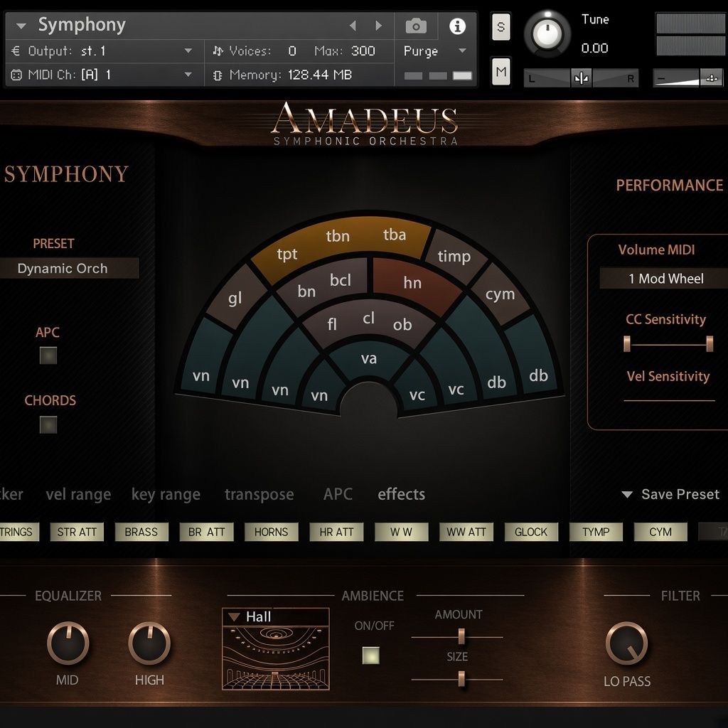Select the cym cymbals section
Image resolution: width=728 pixels, height=728 pixels.
(x=500, y=294)
